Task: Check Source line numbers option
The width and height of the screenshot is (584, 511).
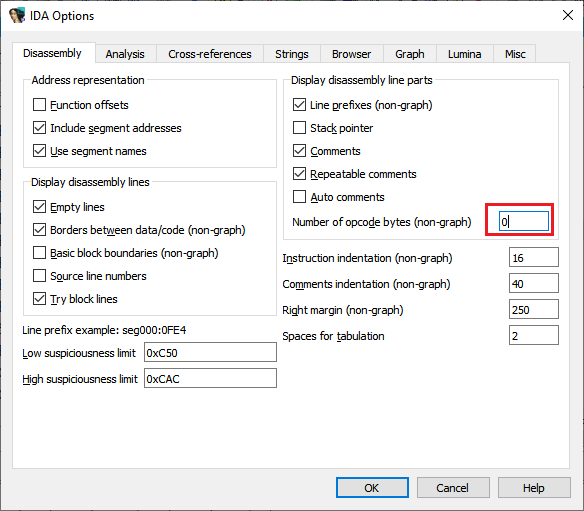Action: [39, 276]
